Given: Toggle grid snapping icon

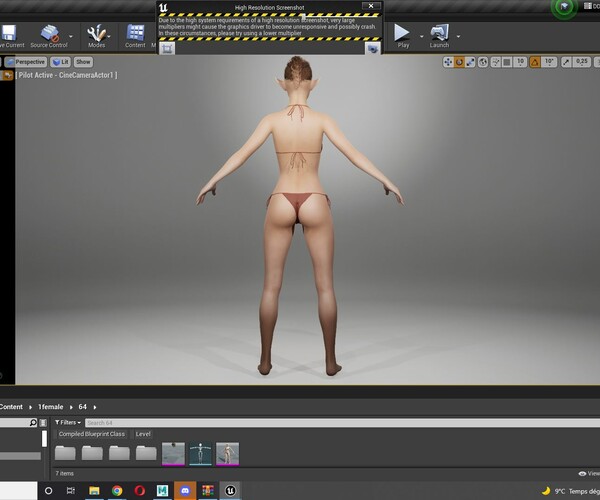Looking at the screenshot, I should (x=507, y=62).
